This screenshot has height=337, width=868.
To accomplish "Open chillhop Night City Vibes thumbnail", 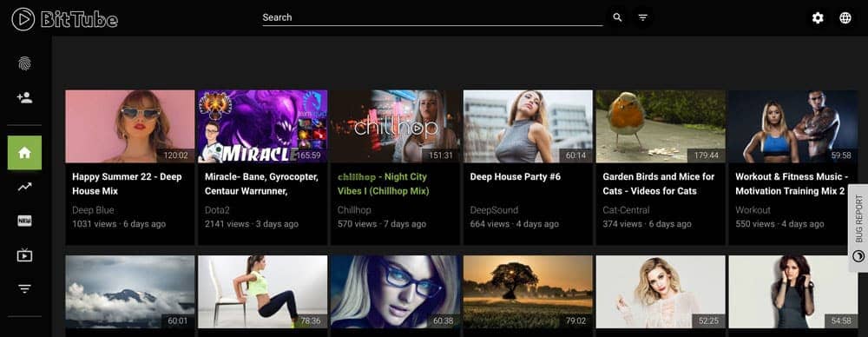I will tap(395, 127).
